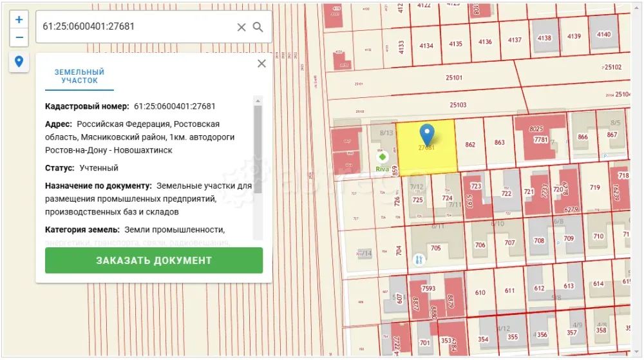Select map parcel 709

click(569, 238)
